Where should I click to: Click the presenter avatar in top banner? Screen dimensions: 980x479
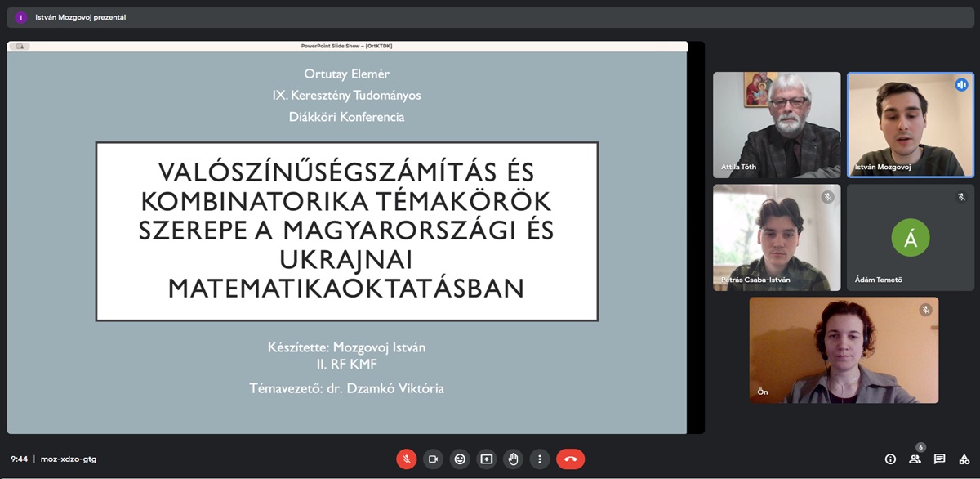(21, 17)
